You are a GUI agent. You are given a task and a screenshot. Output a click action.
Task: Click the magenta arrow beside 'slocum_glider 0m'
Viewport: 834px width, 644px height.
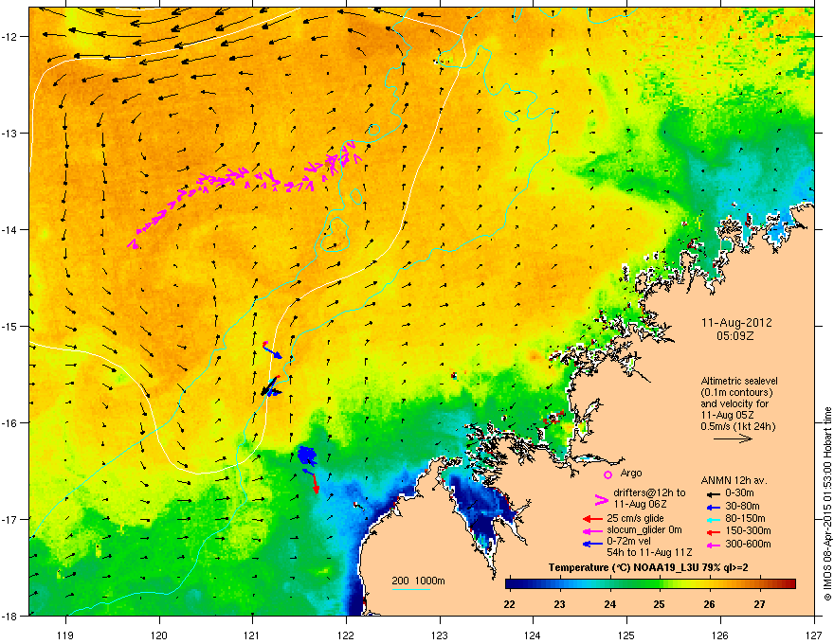(x=592, y=530)
